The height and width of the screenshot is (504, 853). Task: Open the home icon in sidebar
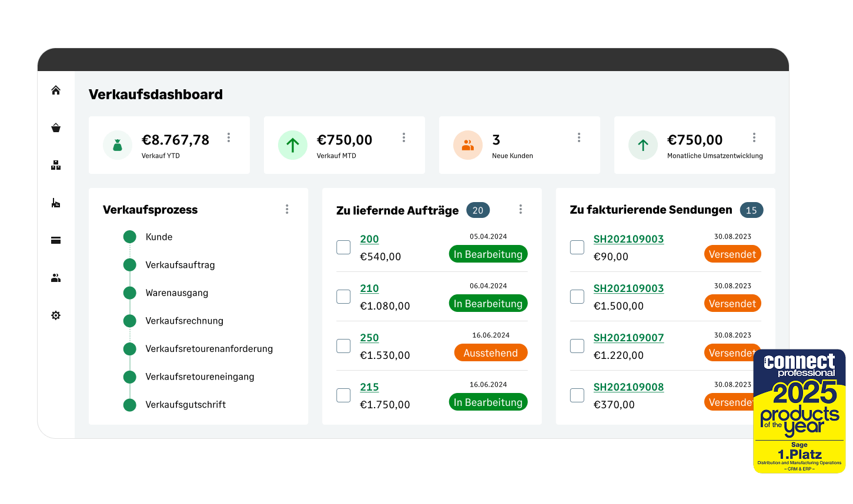click(56, 90)
